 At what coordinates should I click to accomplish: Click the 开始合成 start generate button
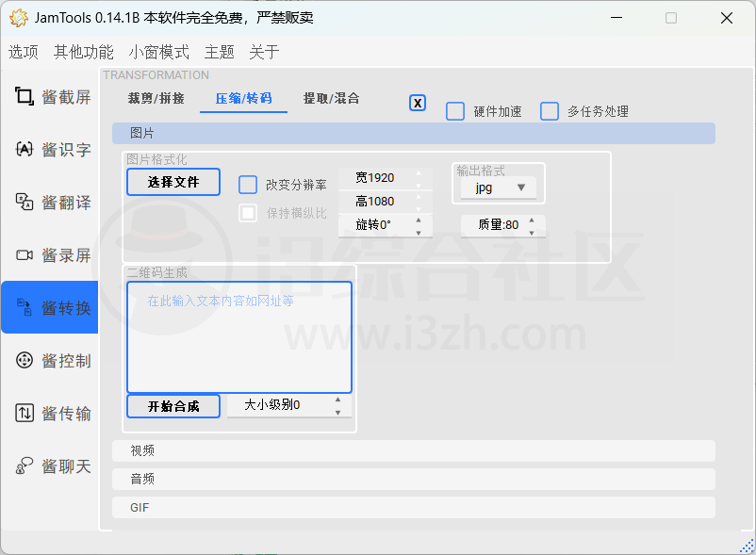[173, 406]
